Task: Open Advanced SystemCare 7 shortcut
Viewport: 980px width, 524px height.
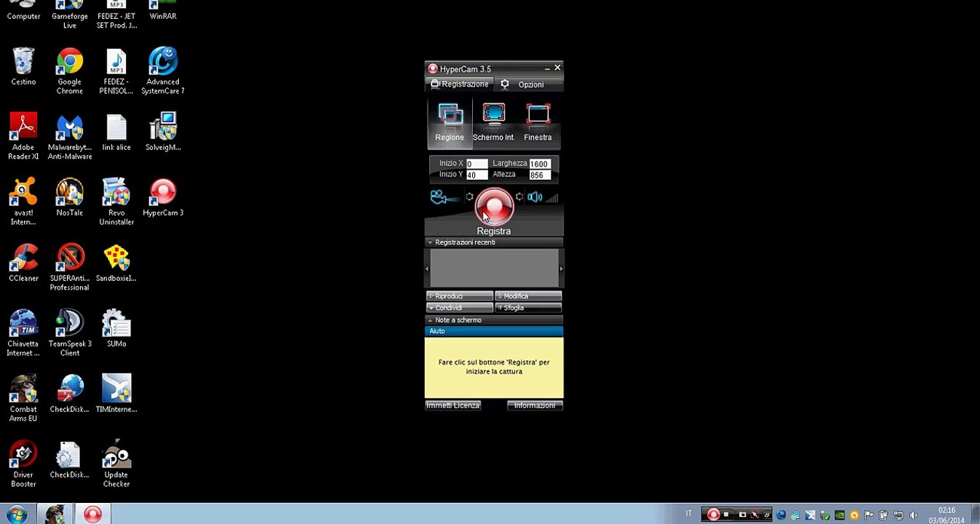Action: click(163, 71)
